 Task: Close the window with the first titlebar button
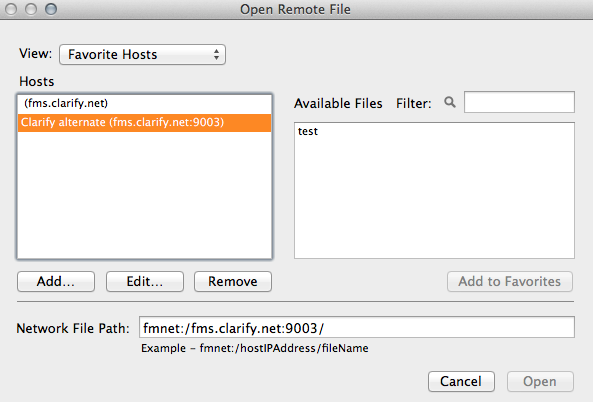click(11, 9)
